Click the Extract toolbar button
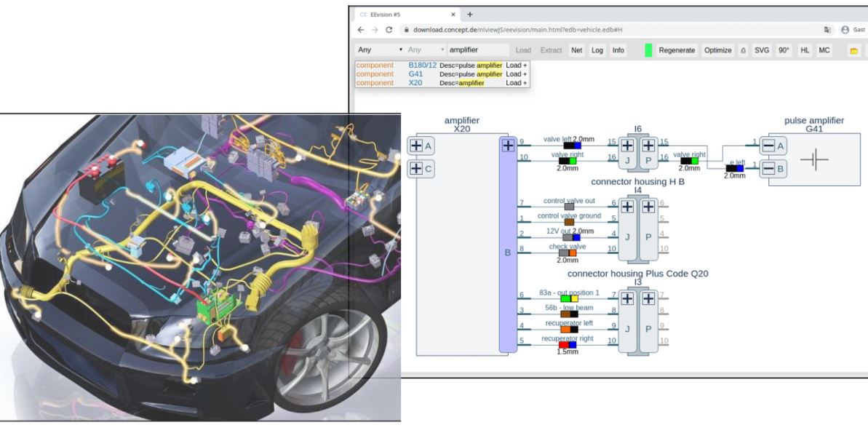Image resolution: width=868 pixels, height=441 pixels. coord(551,50)
